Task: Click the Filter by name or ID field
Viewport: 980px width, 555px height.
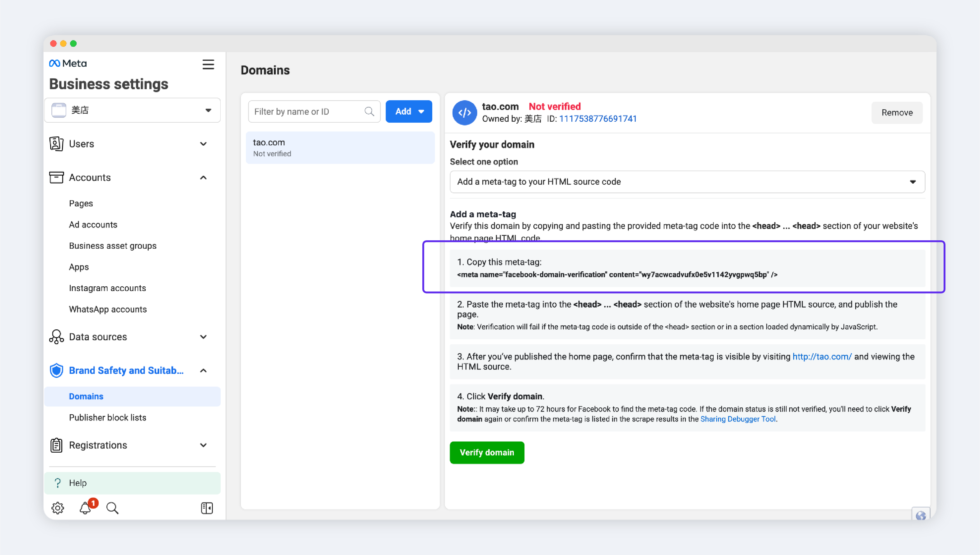Action: 308,111
